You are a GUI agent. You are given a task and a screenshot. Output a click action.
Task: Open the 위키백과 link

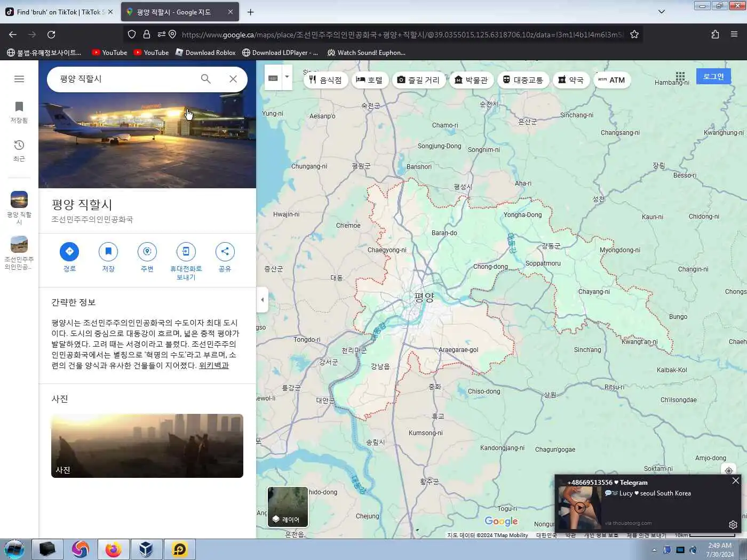[x=213, y=365]
